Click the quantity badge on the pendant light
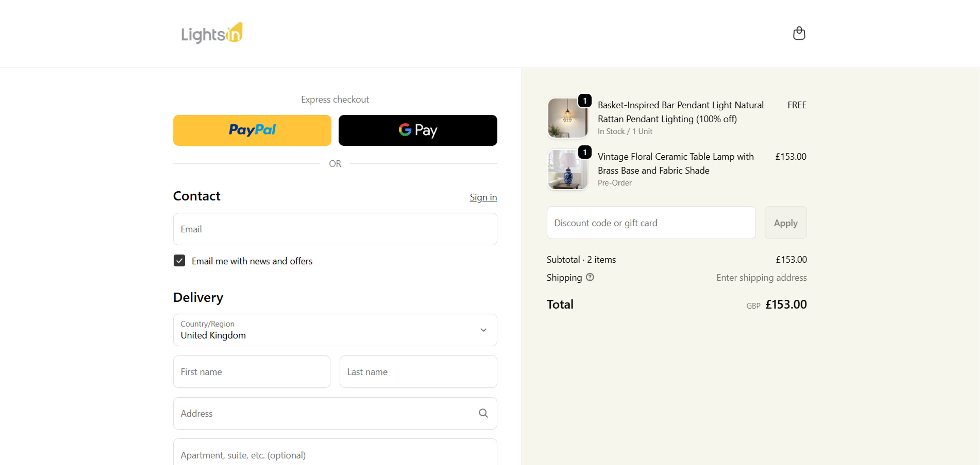 [585, 101]
